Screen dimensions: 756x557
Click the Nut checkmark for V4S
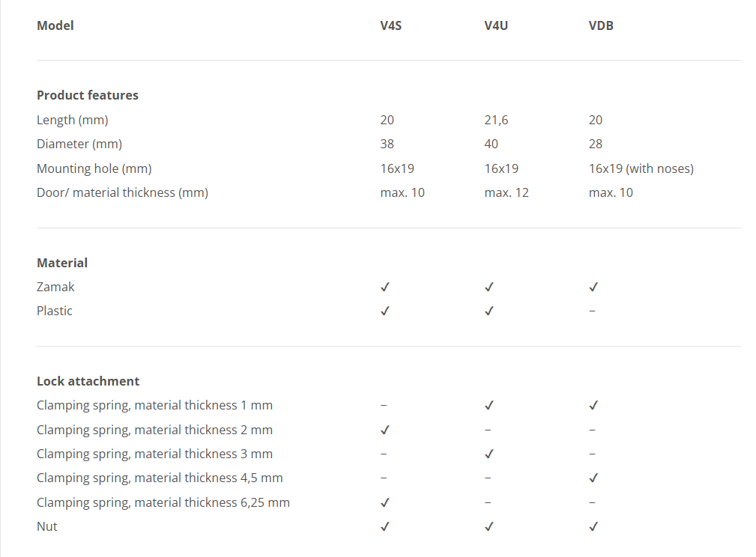point(385,526)
